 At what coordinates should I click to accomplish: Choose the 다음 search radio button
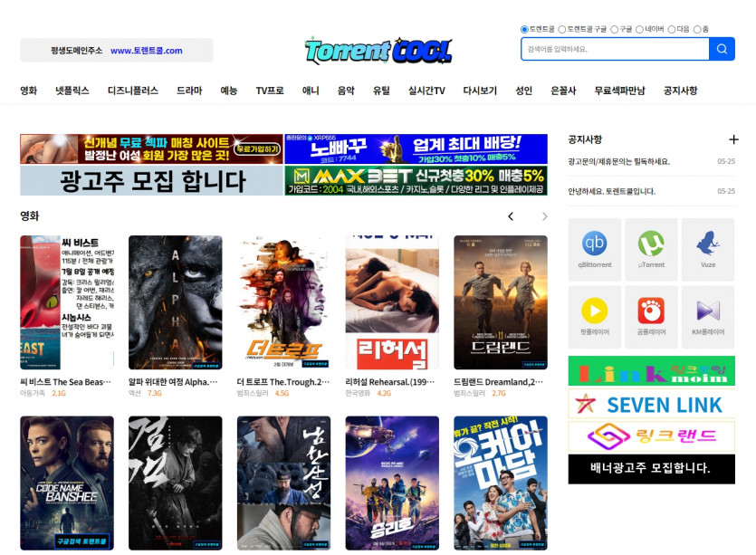click(x=672, y=29)
